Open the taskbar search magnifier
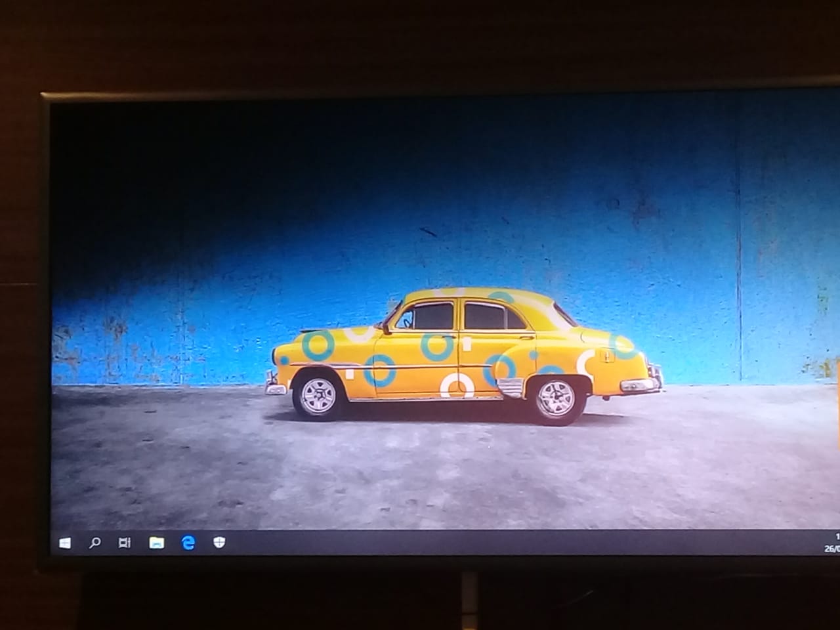The width and height of the screenshot is (840, 630). 95,543
